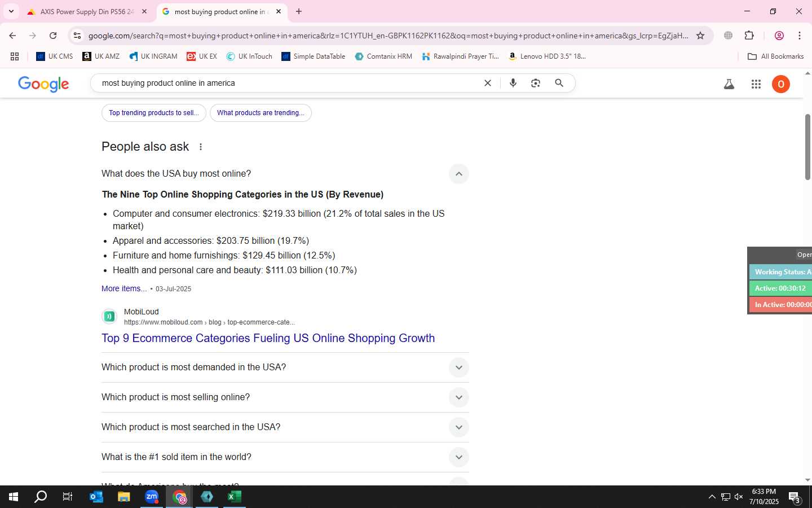This screenshot has height=508, width=812.
Task: Open the Lenovo HDD 3.5" bookmark
Action: (x=547, y=56)
